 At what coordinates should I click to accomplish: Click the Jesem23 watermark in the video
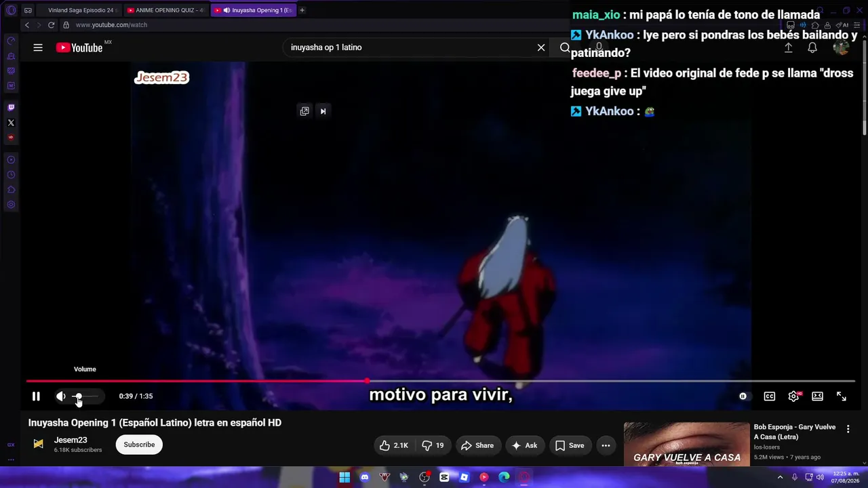(161, 77)
